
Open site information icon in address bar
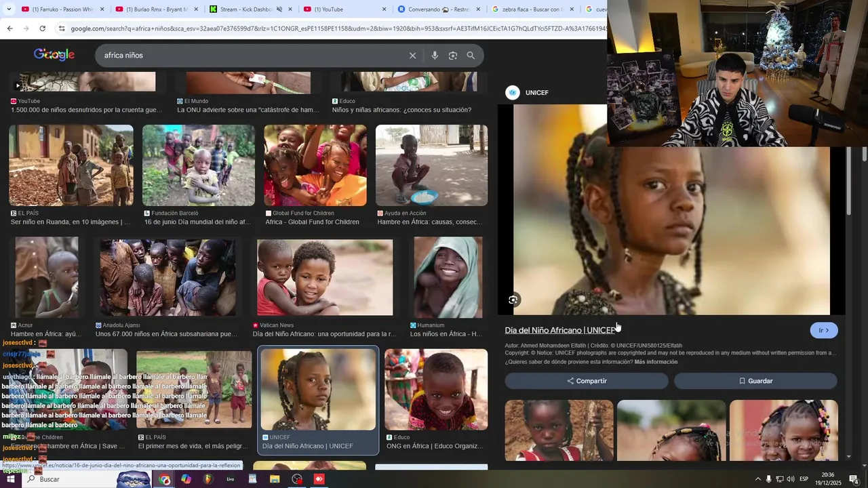point(62,28)
